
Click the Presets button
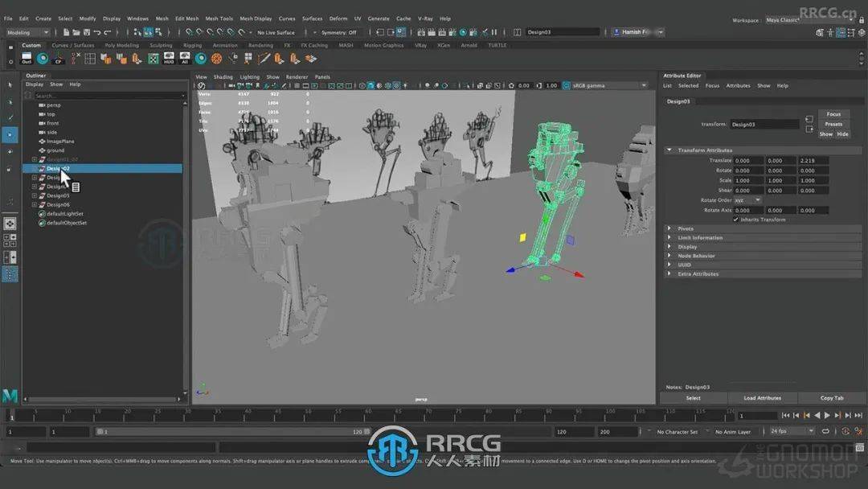tap(833, 124)
